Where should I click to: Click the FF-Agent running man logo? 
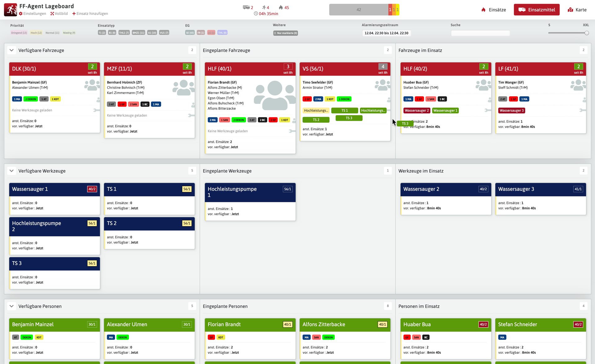pyautogui.click(x=11, y=10)
